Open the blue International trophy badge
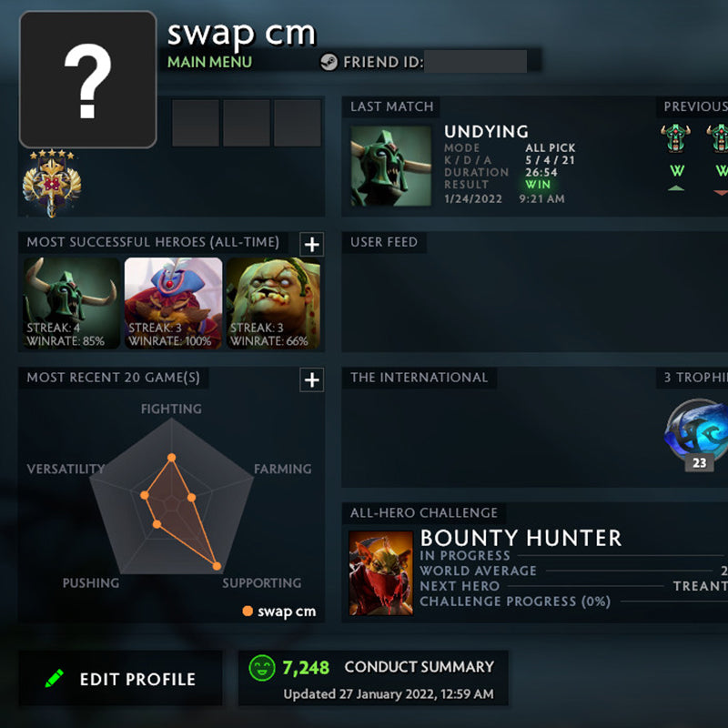 [696, 431]
